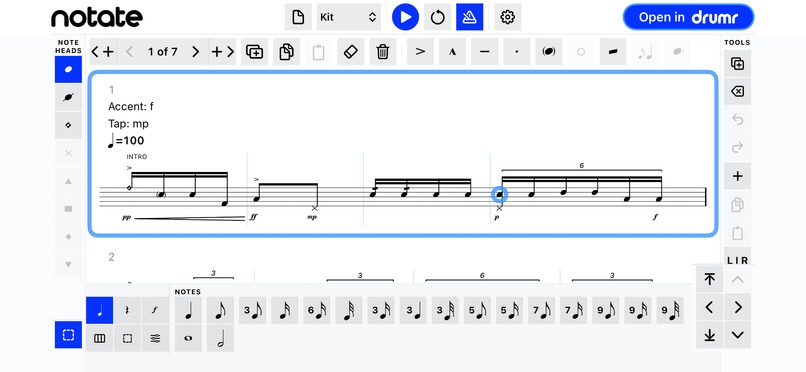Open the sliders adjustments tab

(155, 338)
